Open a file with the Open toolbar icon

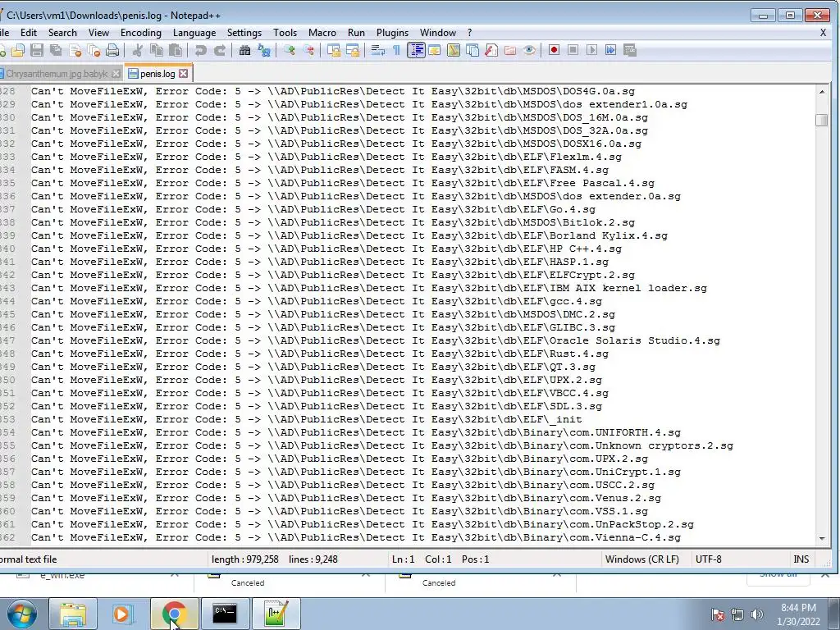(x=18, y=50)
